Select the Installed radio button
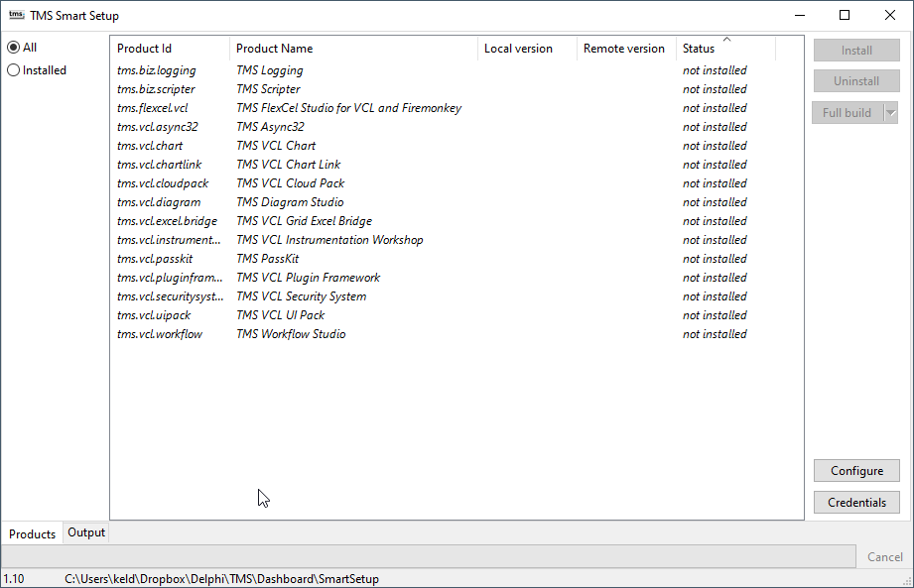The height and width of the screenshot is (588, 914). click(37, 69)
